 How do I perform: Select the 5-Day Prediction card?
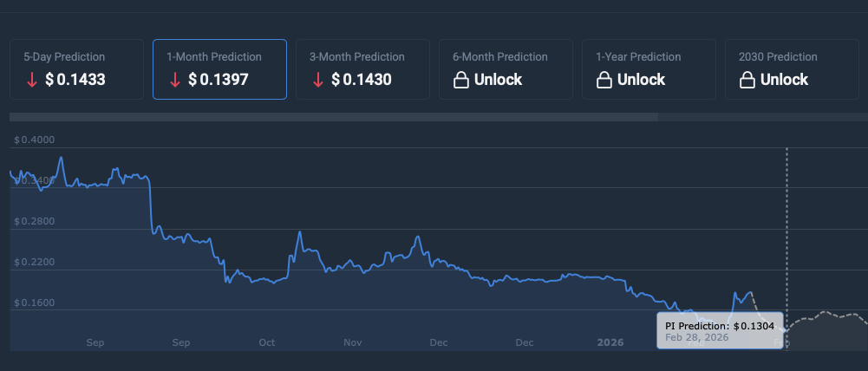pos(76,69)
